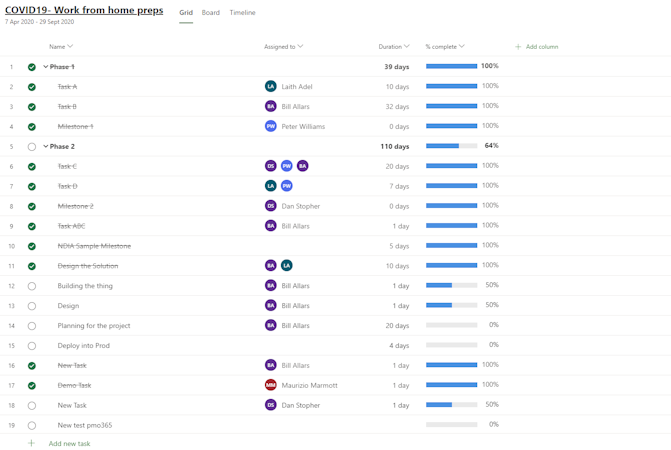Mark Building the thing task as complete
Viewport: 671px width, 450px height.
click(x=32, y=286)
